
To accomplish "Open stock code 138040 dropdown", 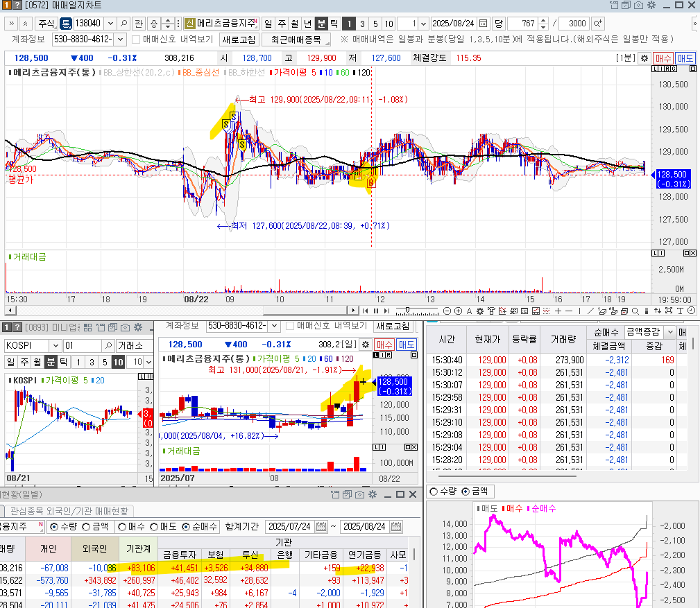I will pos(111,23).
